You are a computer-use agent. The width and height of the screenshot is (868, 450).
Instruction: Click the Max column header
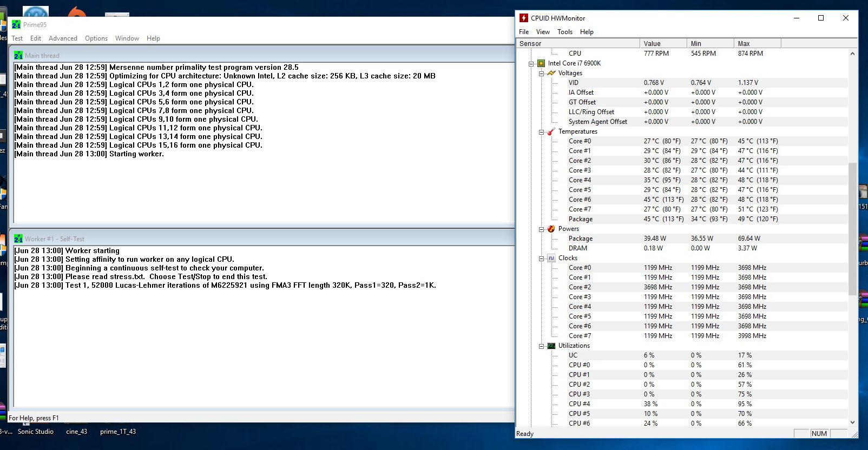[x=758, y=43]
